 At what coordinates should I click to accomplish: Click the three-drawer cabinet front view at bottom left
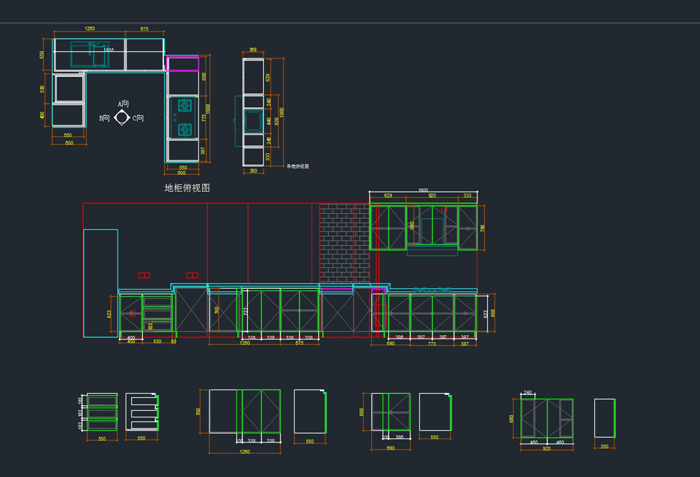click(101, 412)
